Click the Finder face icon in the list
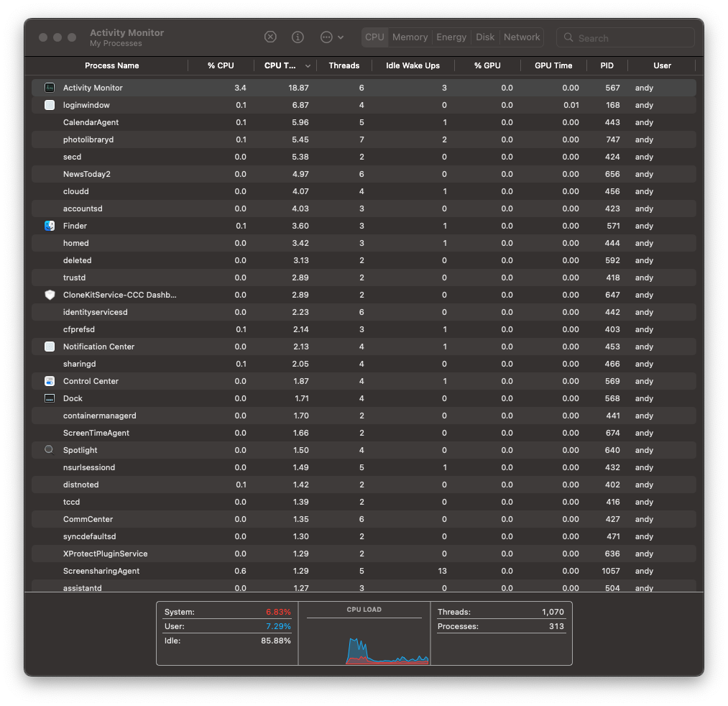 [x=50, y=226]
